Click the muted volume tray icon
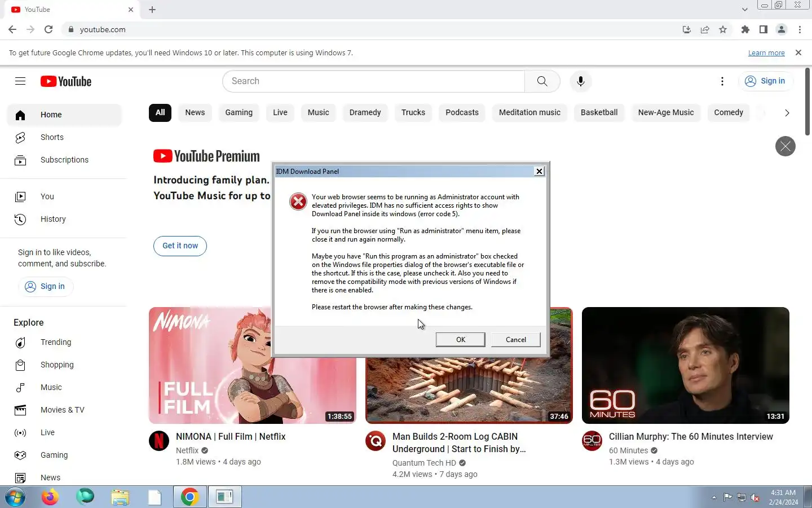 click(x=756, y=497)
